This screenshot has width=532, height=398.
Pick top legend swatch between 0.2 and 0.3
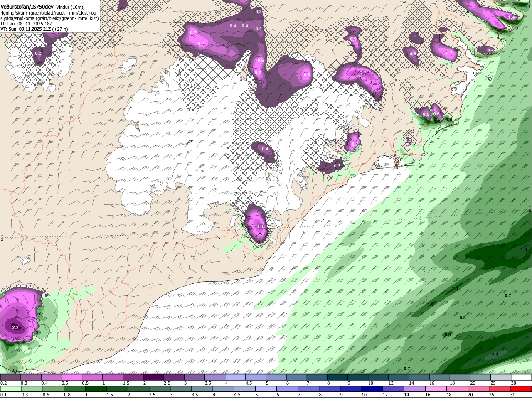coord(10,377)
